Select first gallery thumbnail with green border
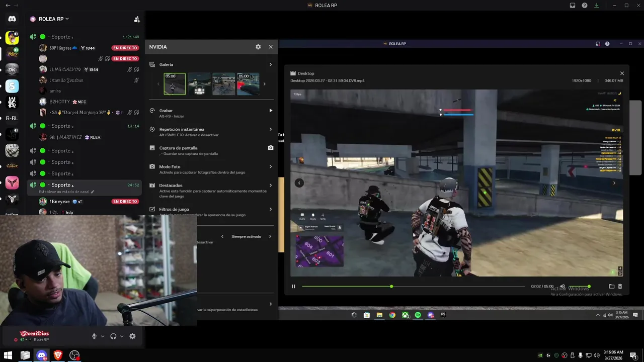 coord(175,84)
